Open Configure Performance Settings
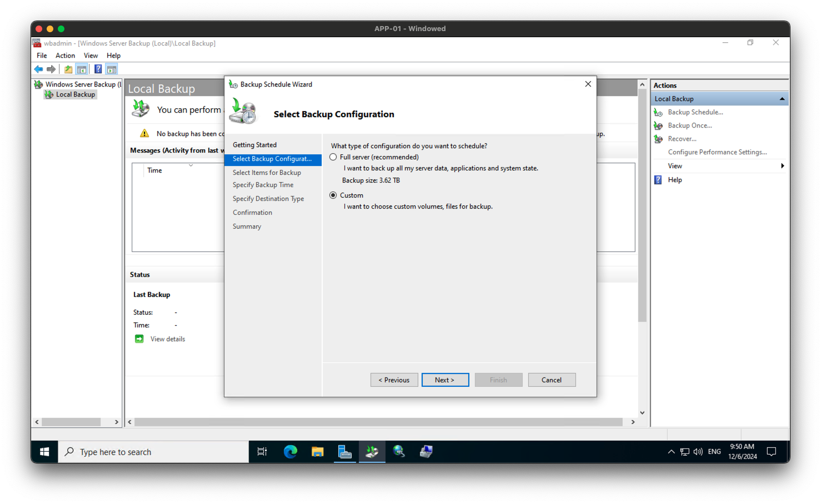821x504 pixels. tap(717, 152)
